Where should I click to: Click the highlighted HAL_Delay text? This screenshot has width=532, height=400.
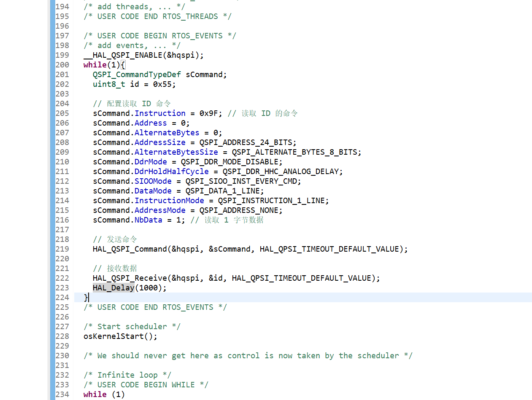point(113,287)
